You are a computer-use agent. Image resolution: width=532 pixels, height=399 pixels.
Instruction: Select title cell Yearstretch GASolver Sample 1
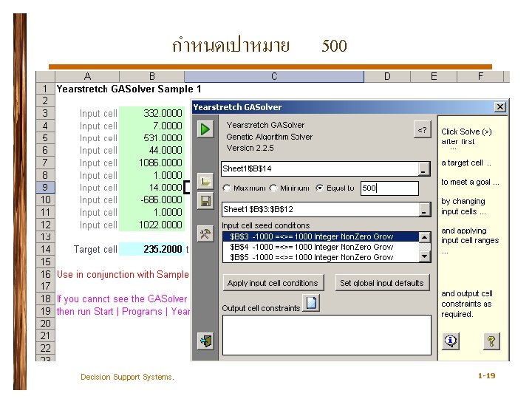click(x=129, y=89)
